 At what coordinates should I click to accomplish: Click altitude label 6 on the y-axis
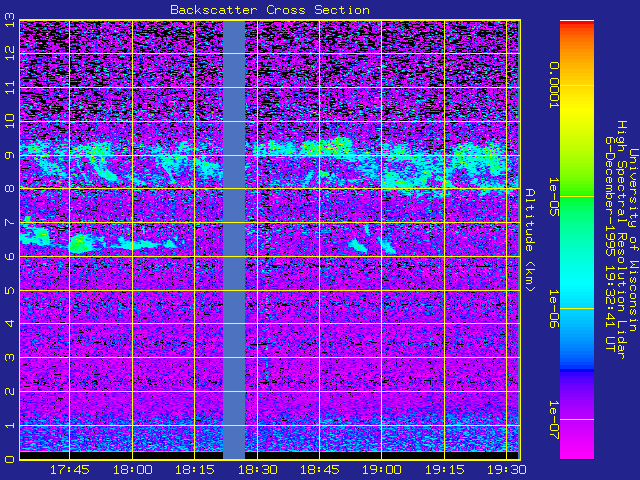pos(9,256)
